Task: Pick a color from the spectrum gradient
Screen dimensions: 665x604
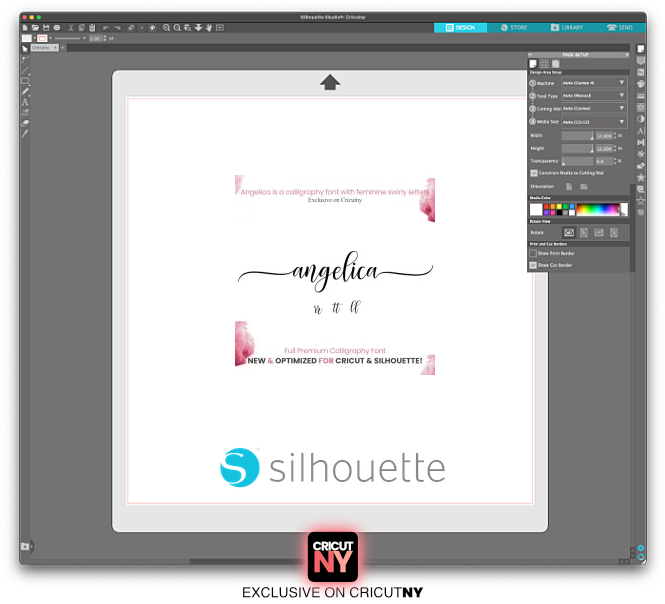Action: (x=598, y=210)
